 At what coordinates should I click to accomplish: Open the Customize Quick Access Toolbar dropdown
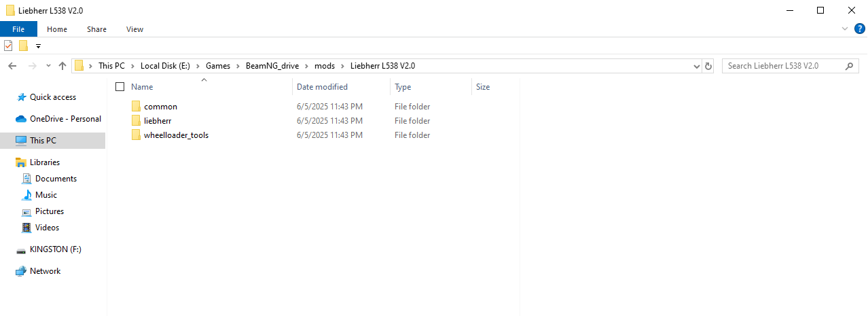(x=38, y=46)
